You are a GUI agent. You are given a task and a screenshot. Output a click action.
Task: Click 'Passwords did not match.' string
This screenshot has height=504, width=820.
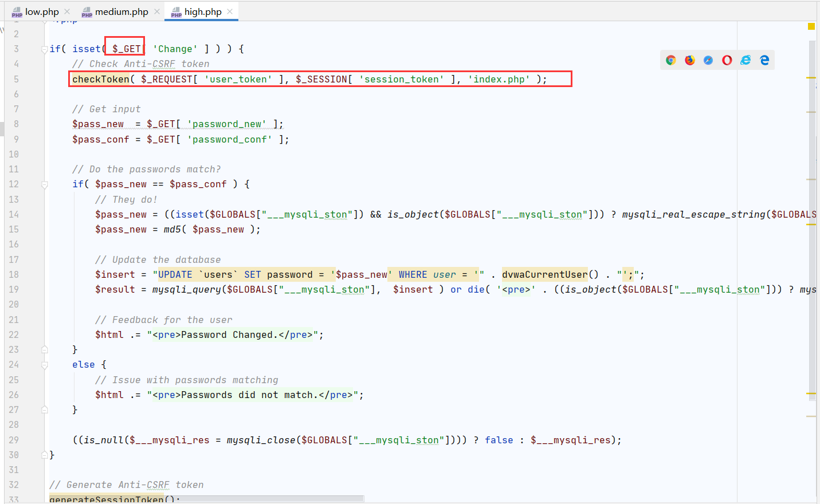tap(250, 395)
